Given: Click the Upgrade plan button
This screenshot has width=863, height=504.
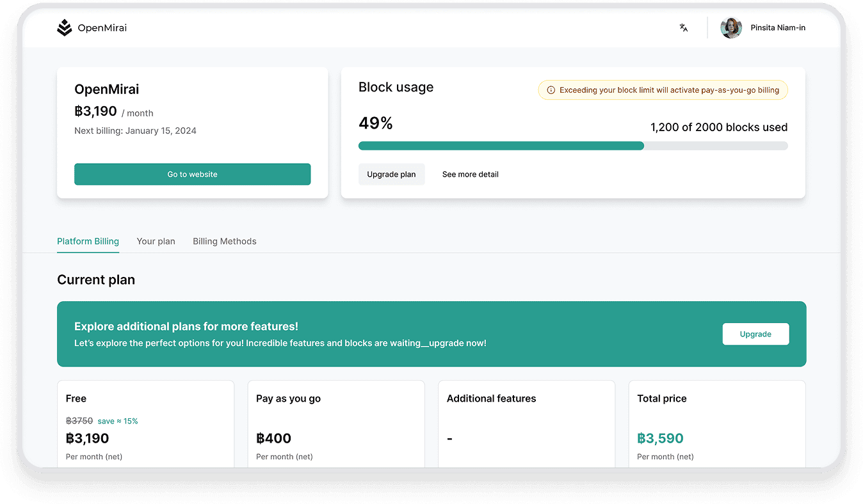Looking at the screenshot, I should [391, 174].
